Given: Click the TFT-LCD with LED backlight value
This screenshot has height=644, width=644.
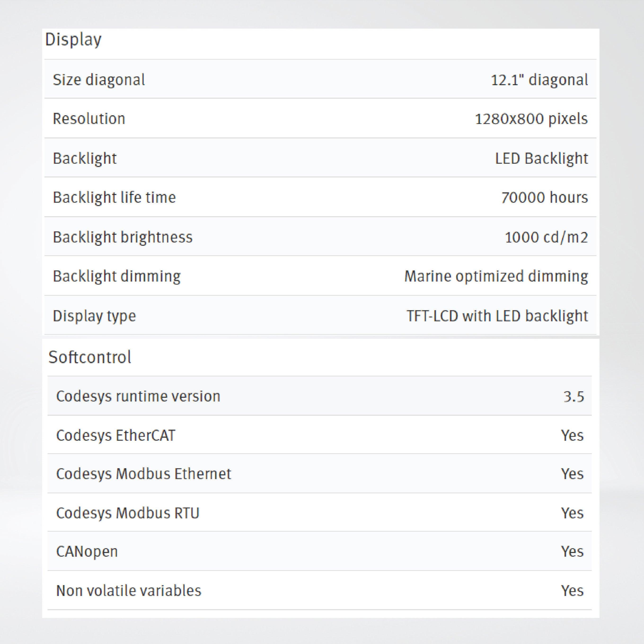Looking at the screenshot, I should tap(497, 316).
